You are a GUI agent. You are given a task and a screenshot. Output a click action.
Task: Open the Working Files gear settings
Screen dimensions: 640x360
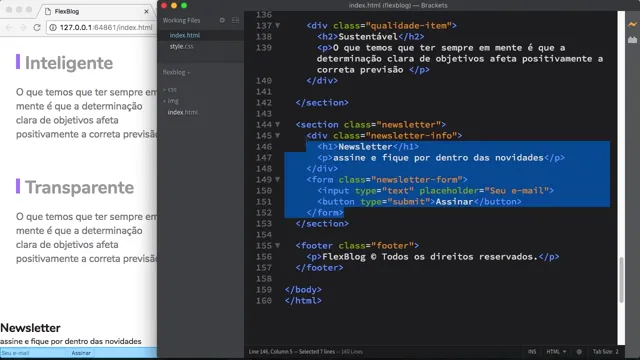click(222, 20)
